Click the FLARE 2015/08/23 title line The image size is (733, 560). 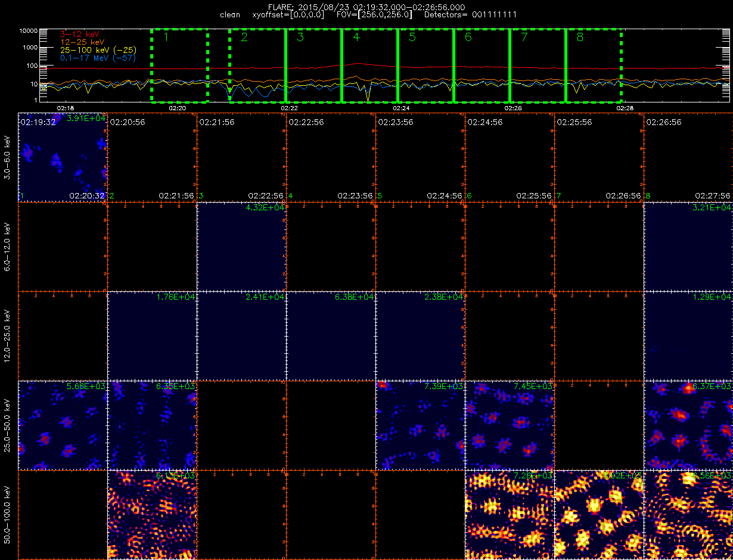(366, 7)
